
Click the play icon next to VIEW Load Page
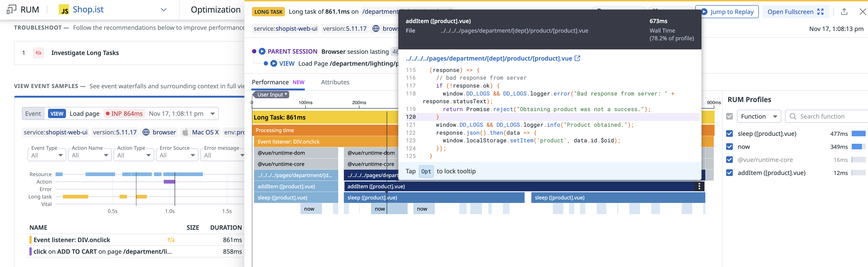(x=274, y=63)
